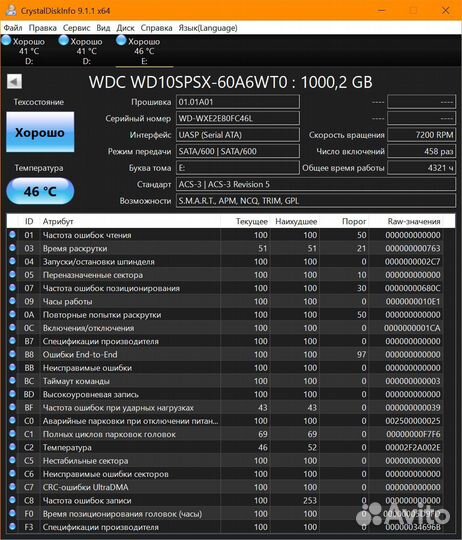
Task: Open the Вид menu
Action: pyautogui.click(x=103, y=28)
